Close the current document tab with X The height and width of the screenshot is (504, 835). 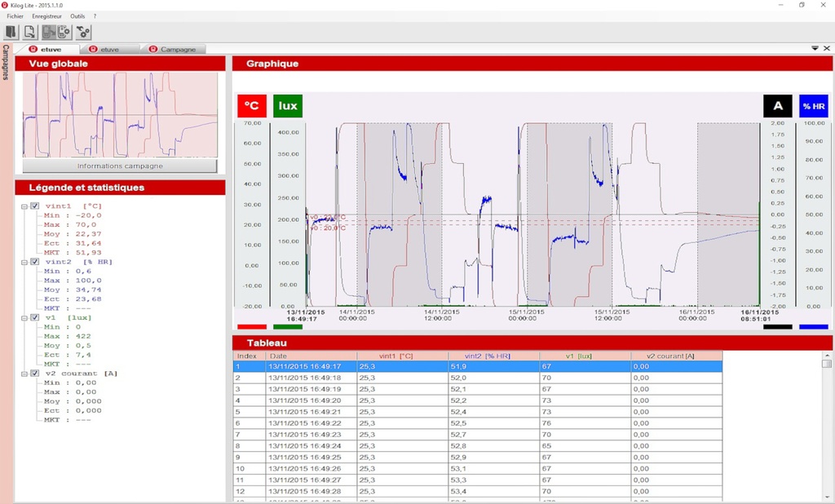[827, 48]
